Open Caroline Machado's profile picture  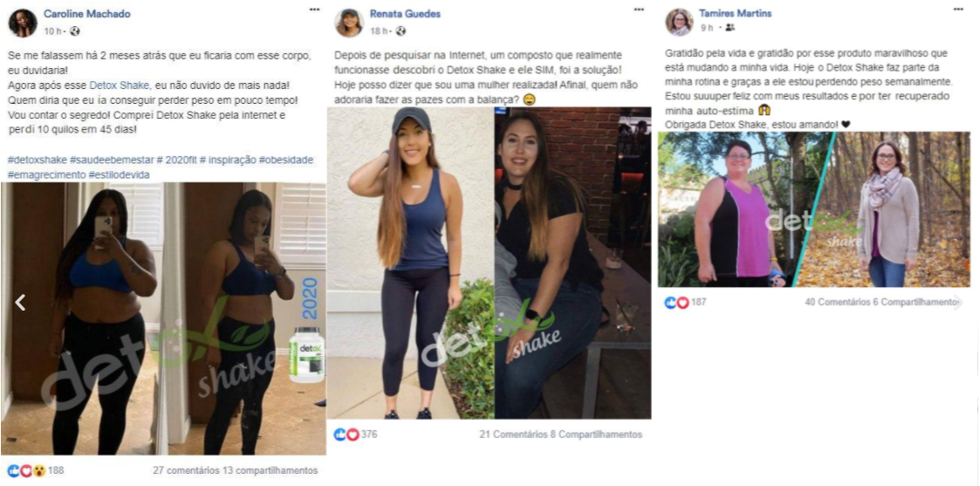23,23
